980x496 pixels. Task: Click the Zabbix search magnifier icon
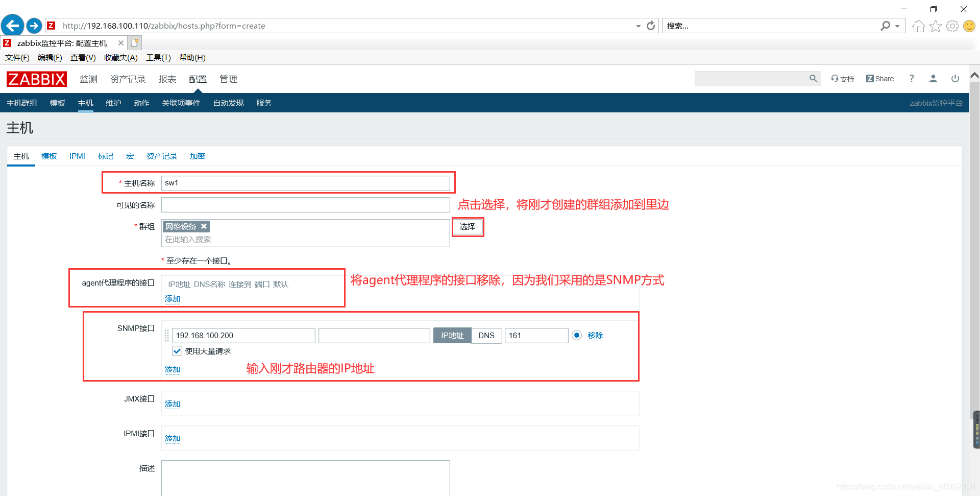coord(813,78)
